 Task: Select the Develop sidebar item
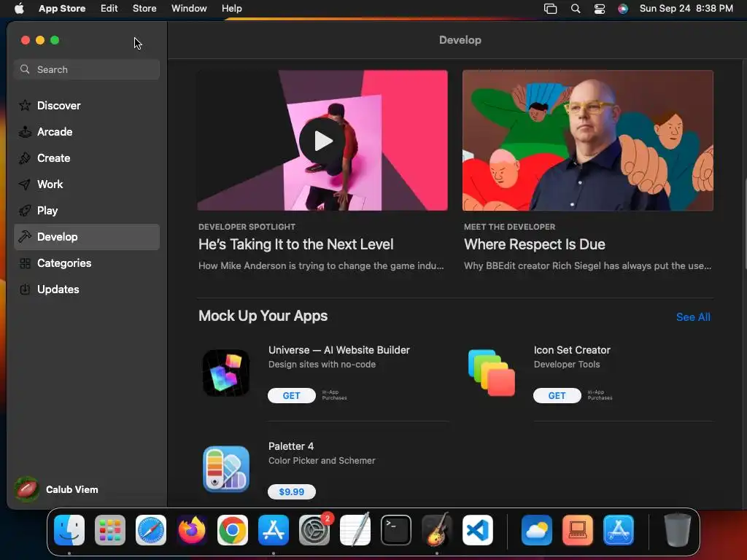pos(87,237)
